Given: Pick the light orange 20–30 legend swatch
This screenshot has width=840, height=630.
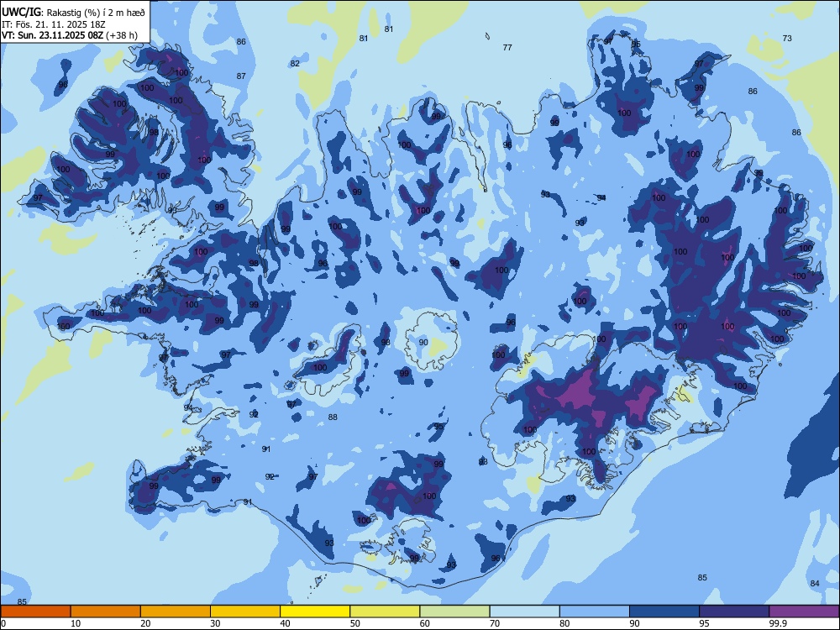Looking at the screenshot, I should click(176, 612).
